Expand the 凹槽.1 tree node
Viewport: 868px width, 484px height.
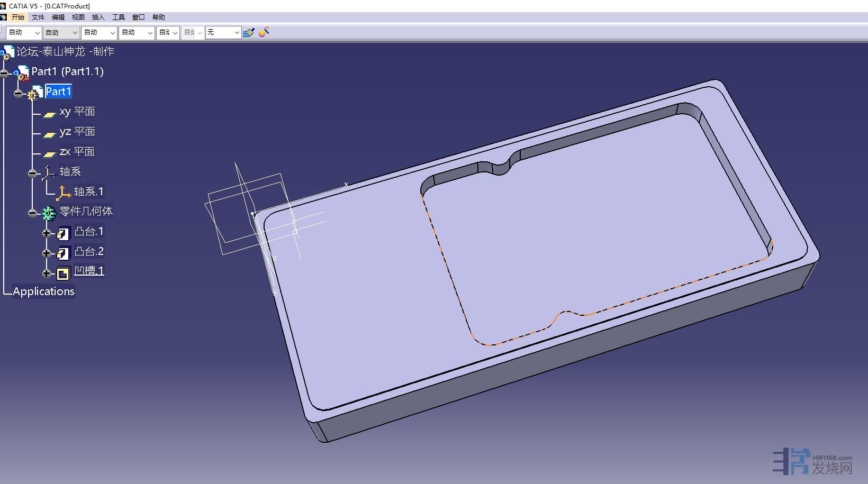point(47,273)
